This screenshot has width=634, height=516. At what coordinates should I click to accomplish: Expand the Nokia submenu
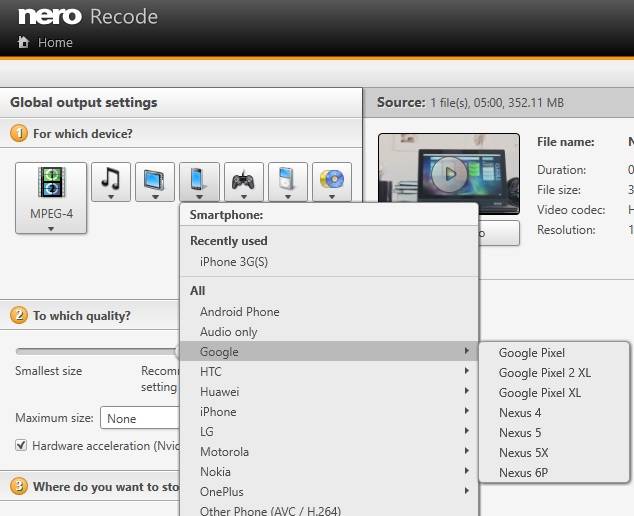(329, 472)
